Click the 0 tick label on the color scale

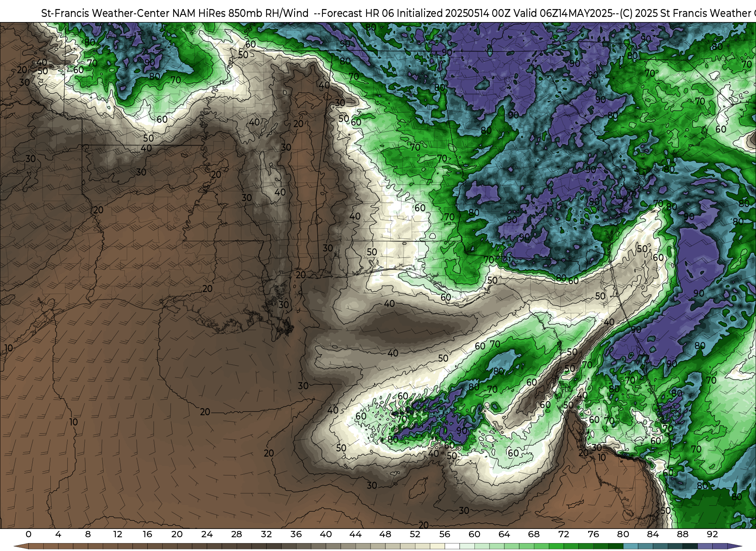point(28,534)
